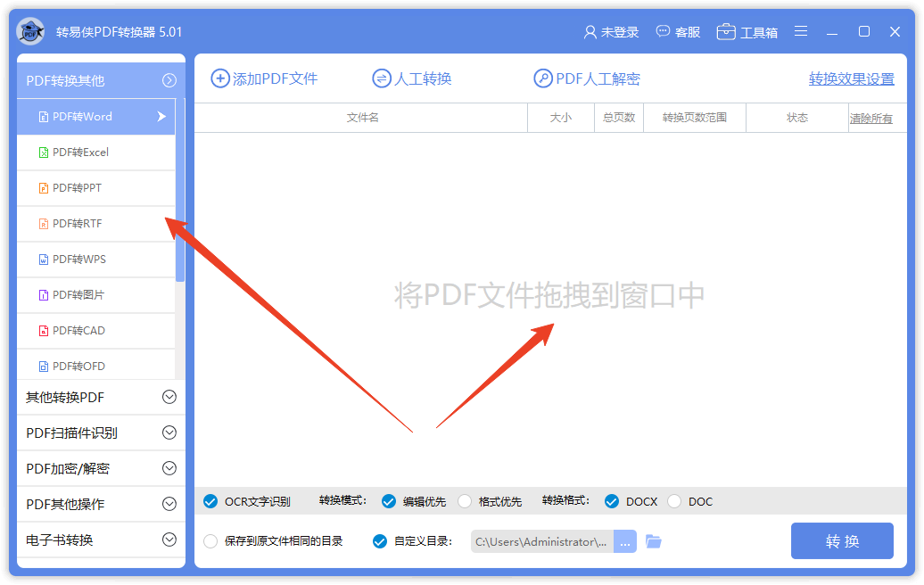Select 保存到原文件相同的目录 option
Screen dimensions: 924x585
(x=210, y=540)
